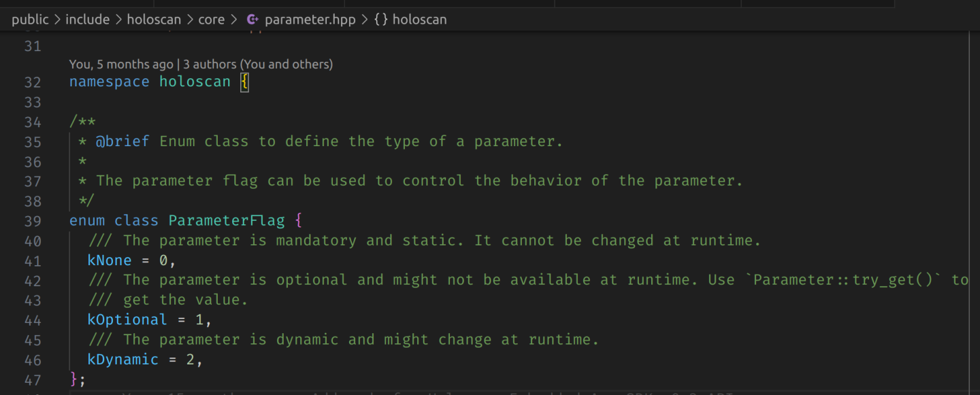Click the C++ file icon in the breadcrumb

pos(252,20)
